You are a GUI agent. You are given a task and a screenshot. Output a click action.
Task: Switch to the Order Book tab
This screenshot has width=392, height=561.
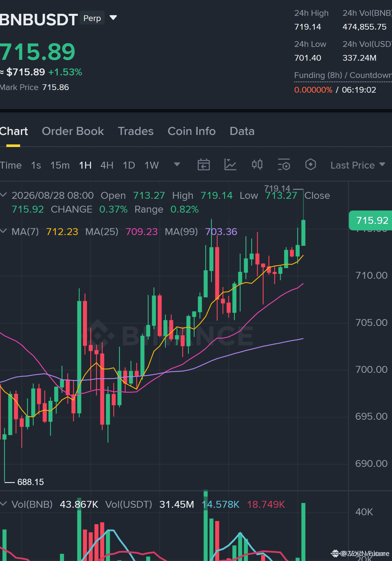pyautogui.click(x=73, y=131)
